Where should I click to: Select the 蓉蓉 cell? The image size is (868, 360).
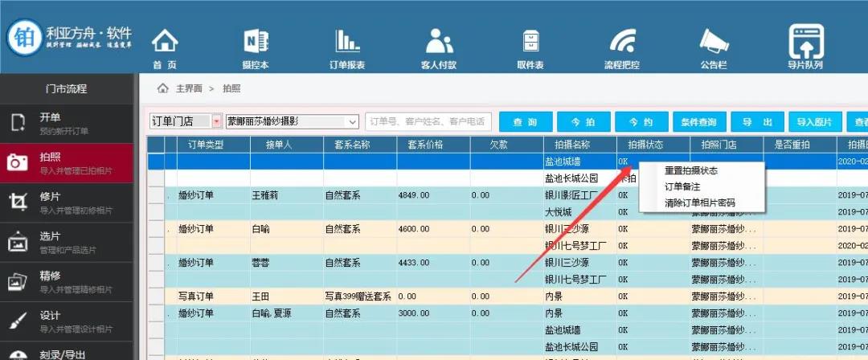[x=287, y=263]
